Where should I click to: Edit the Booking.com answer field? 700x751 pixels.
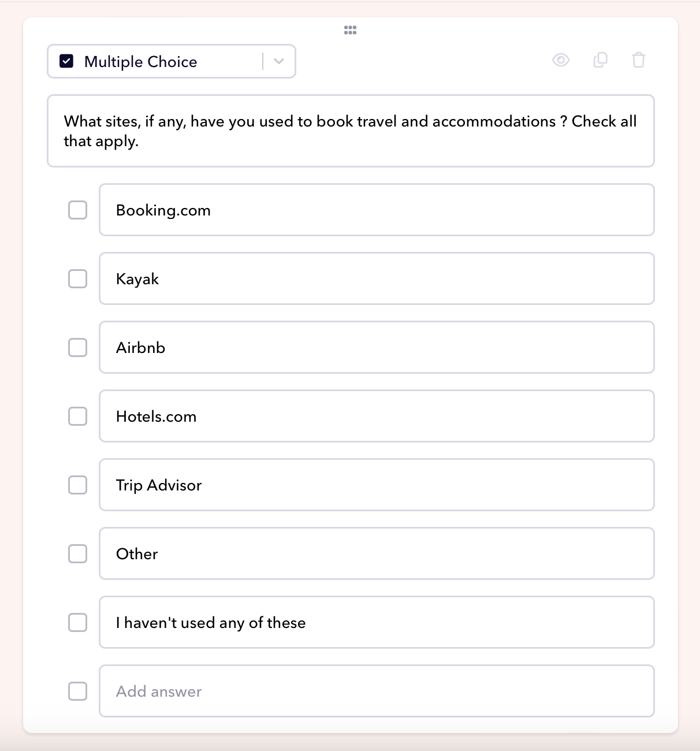(x=377, y=210)
